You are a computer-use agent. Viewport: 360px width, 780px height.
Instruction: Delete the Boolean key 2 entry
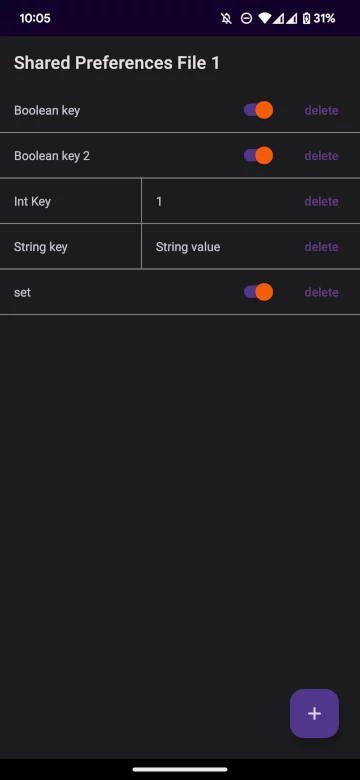tap(321, 156)
